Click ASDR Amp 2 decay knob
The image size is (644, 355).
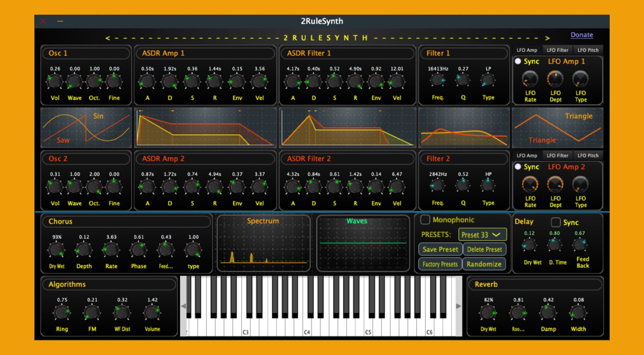click(170, 187)
